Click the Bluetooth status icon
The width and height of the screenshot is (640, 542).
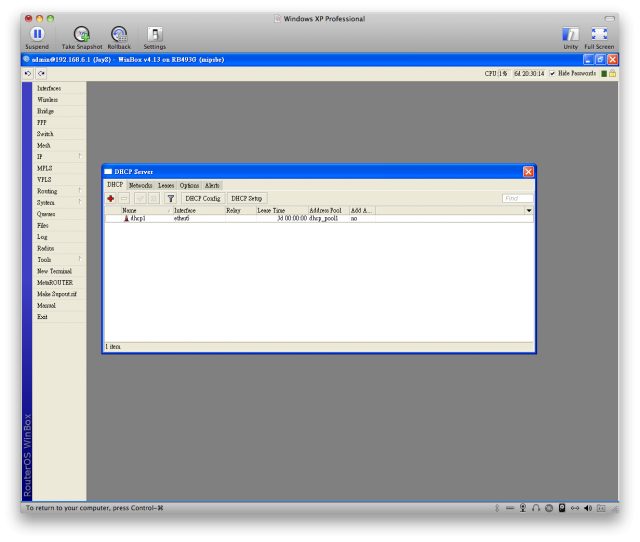click(x=497, y=508)
